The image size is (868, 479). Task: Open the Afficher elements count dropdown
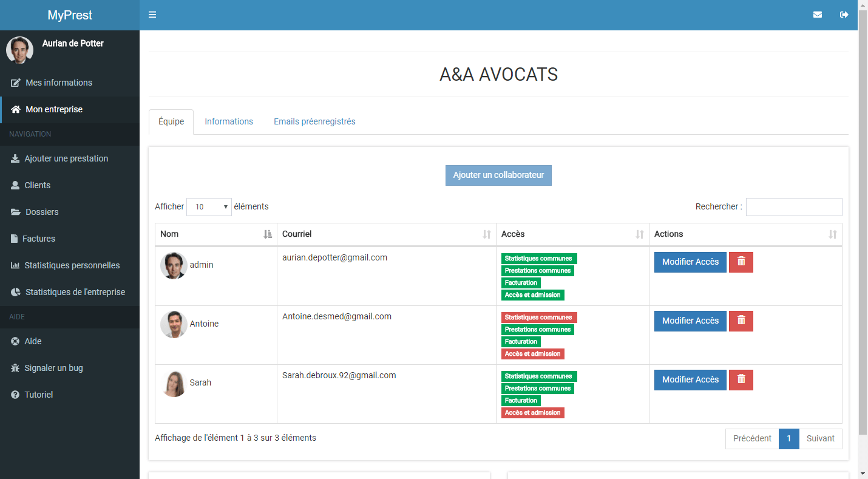(209, 207)
